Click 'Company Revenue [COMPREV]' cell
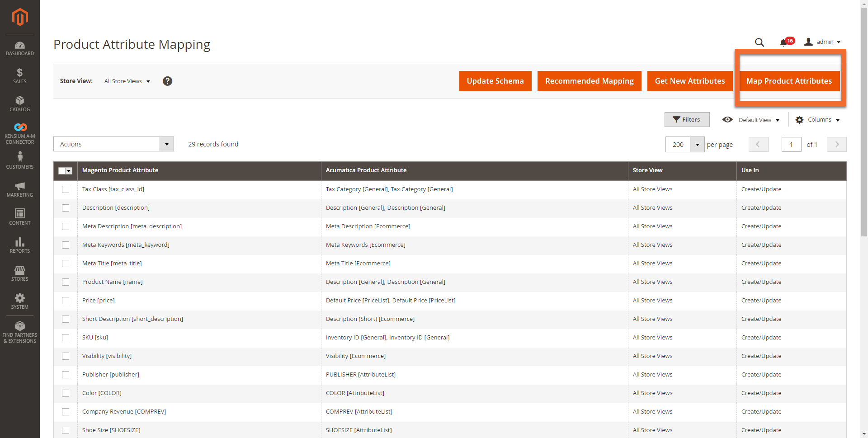The image size is (868, 438). click(x=124, y=412)
